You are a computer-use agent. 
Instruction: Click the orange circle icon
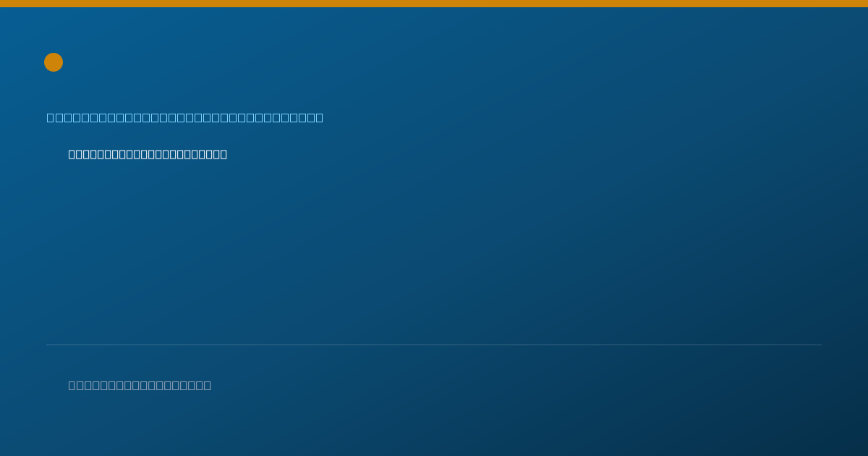[x=54, y=62]
